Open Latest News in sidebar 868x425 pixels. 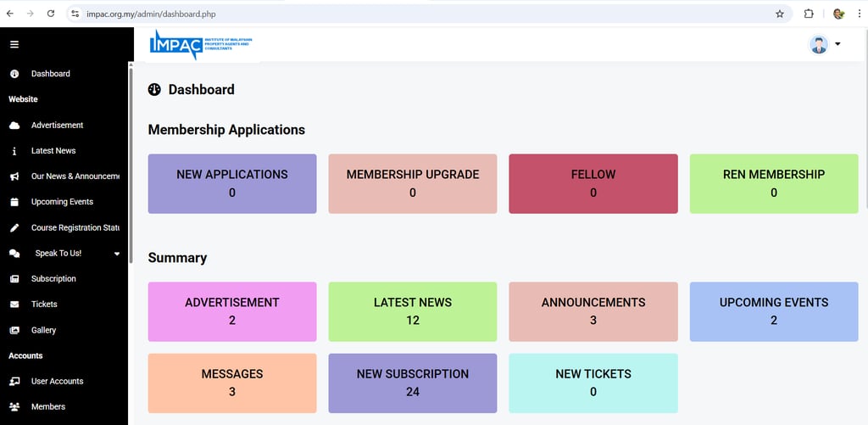53,151
